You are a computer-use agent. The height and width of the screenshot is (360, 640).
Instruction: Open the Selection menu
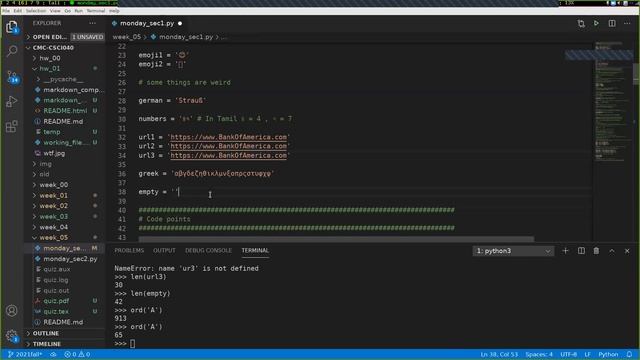[x=36, y=11]
